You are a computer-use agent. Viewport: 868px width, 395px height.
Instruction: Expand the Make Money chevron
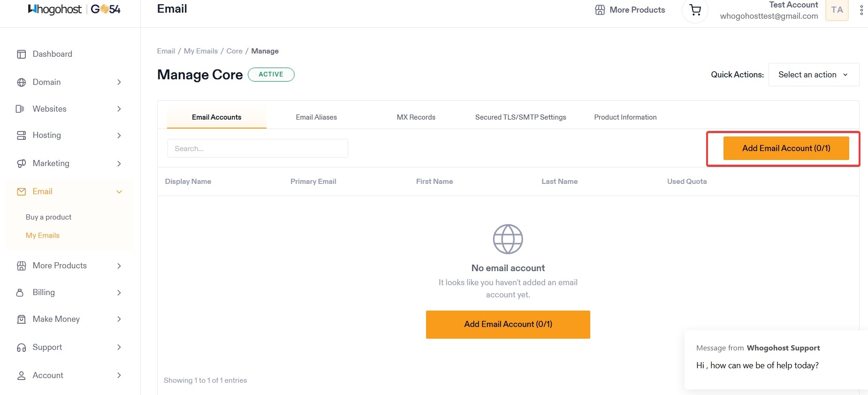119,319
